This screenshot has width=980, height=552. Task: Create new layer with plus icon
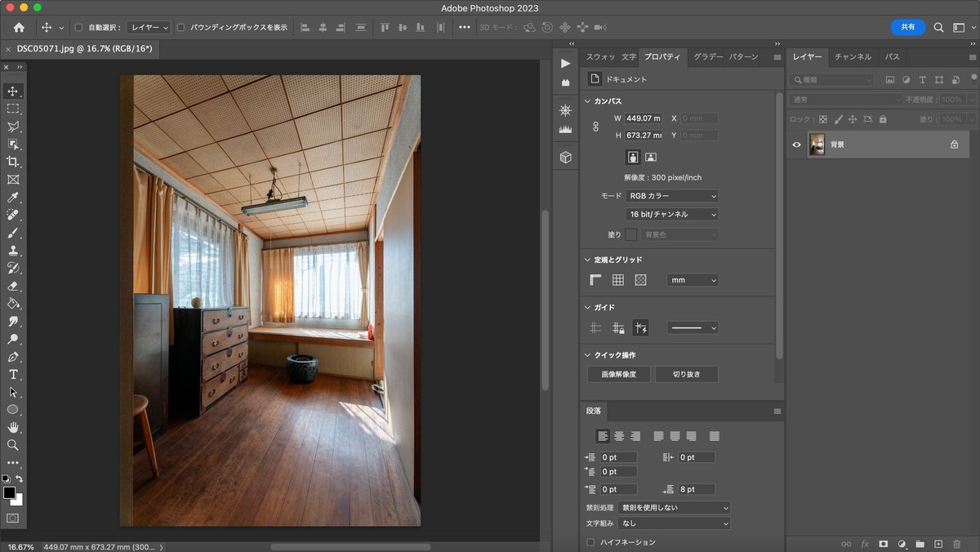pos(938,543)
